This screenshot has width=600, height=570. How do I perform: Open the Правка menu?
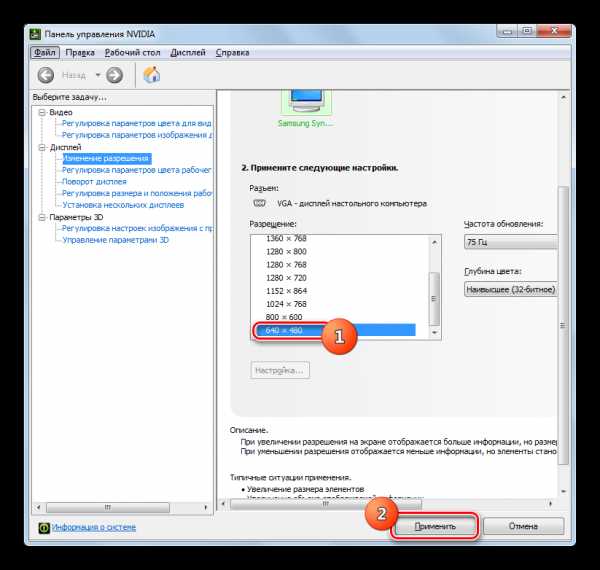coord(80,52)
